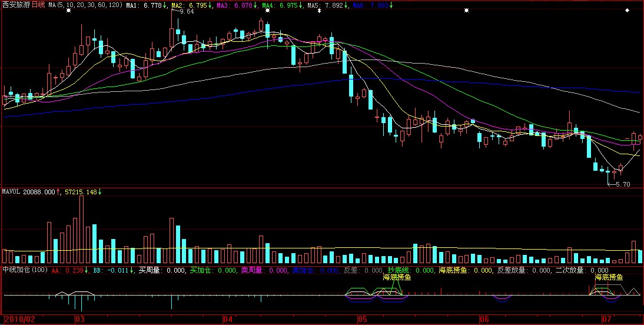Image resolution: width=644 pixels, height=325 pixels.
Task: Jump to the 04 month marker
Action: click(x=228, y=319)
